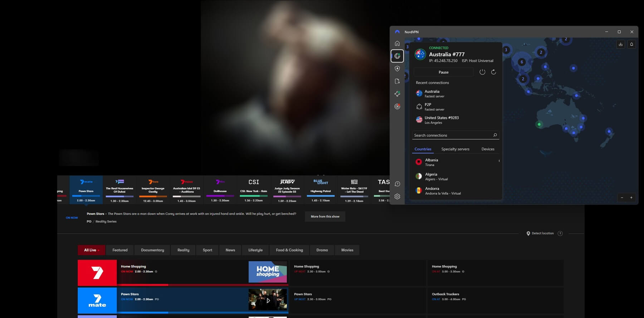This screenshot has height=318, width=644.
Task: Open Dark Web Monitor target icon
Action: (x=397, y=106)
